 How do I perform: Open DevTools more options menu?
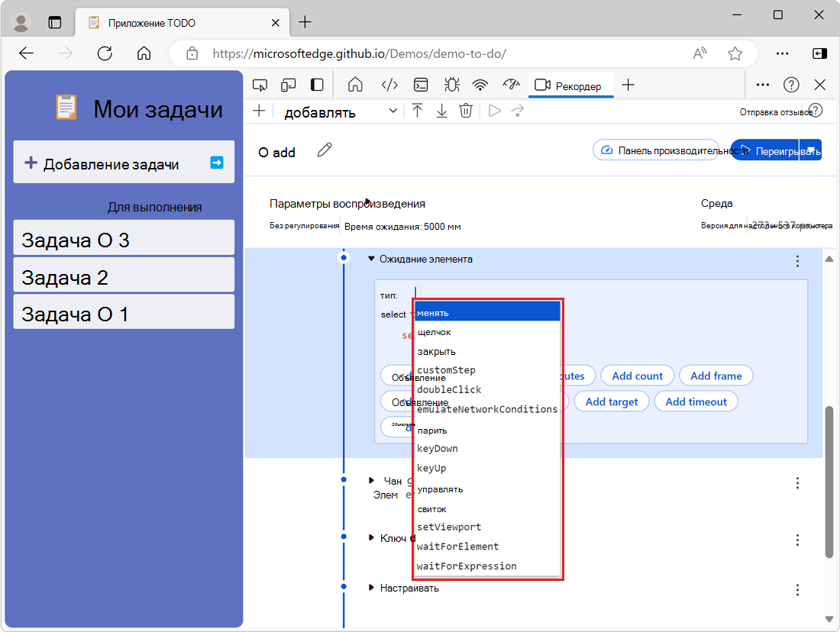click(x=762, y=85)
